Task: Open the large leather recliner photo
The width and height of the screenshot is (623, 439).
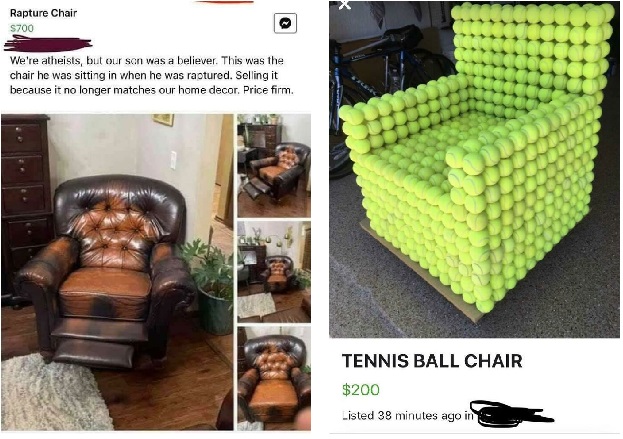Action: pyautogui.click(x=117, y=272)
